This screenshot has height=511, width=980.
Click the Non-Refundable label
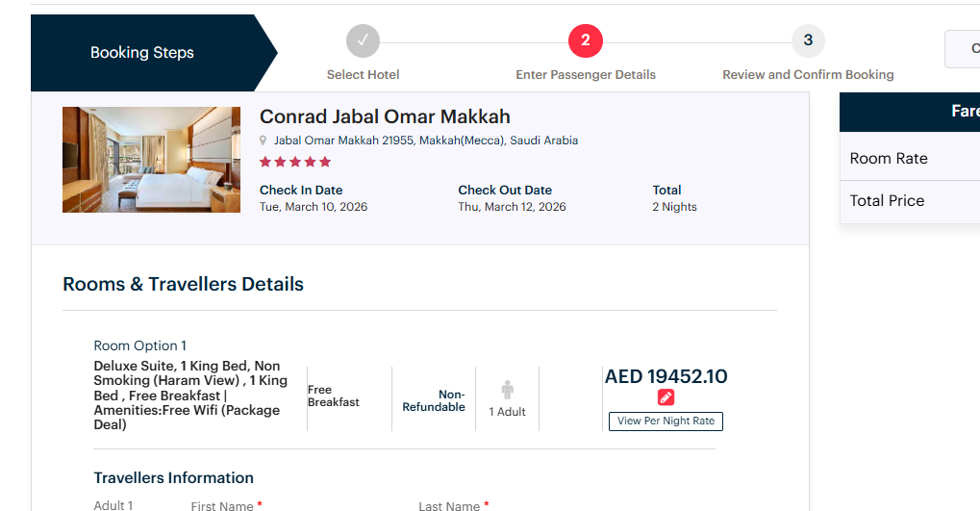pyautogui.click(x=434, y=400)
